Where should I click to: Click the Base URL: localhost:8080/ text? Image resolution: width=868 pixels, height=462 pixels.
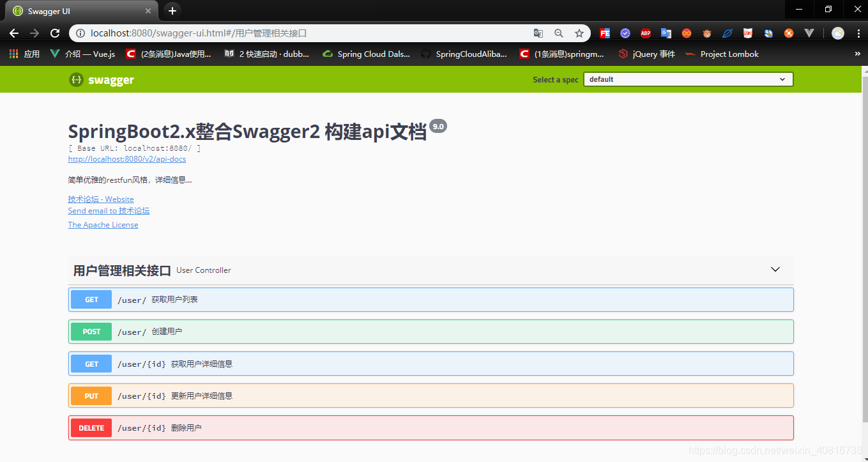pyautogui.click(x=135, y=148)
